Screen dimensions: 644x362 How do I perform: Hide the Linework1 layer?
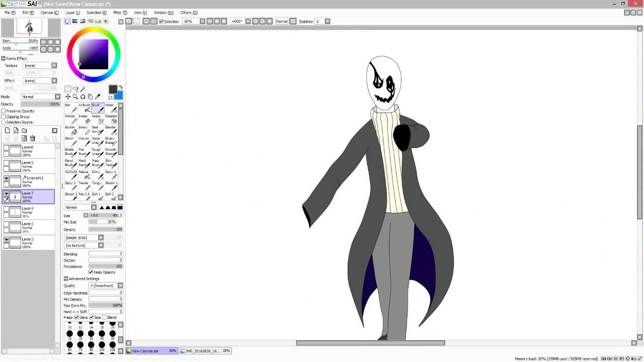[6, 178]
